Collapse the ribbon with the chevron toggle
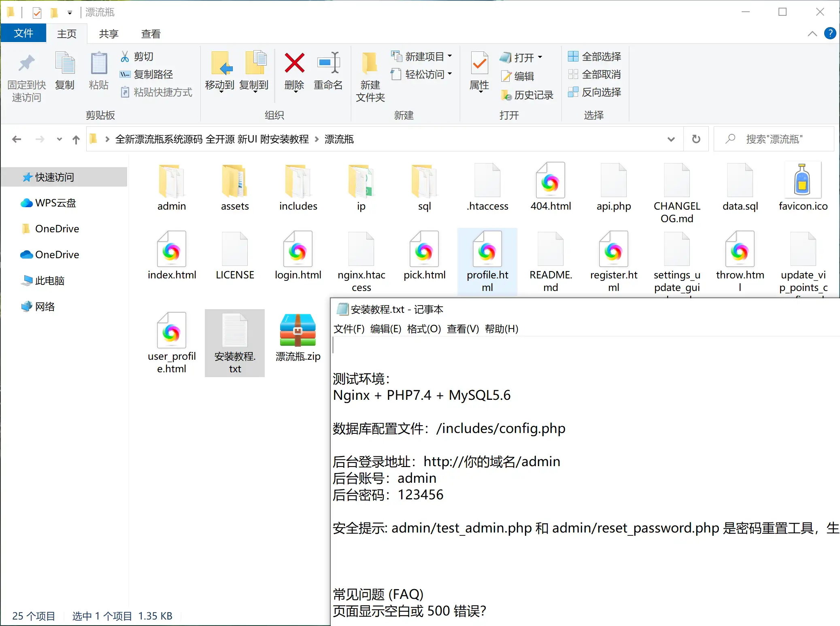 [x=812, y=33]
